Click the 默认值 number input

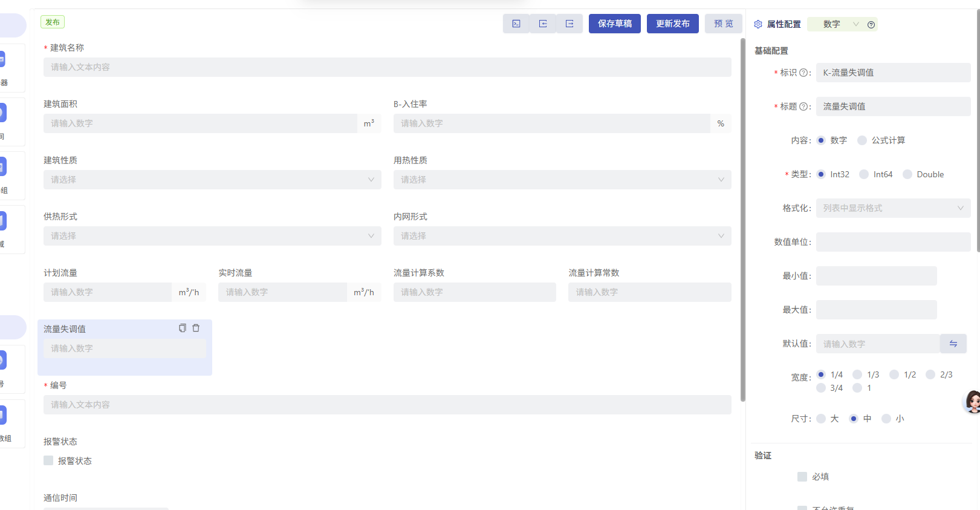[x=878, y=344]
